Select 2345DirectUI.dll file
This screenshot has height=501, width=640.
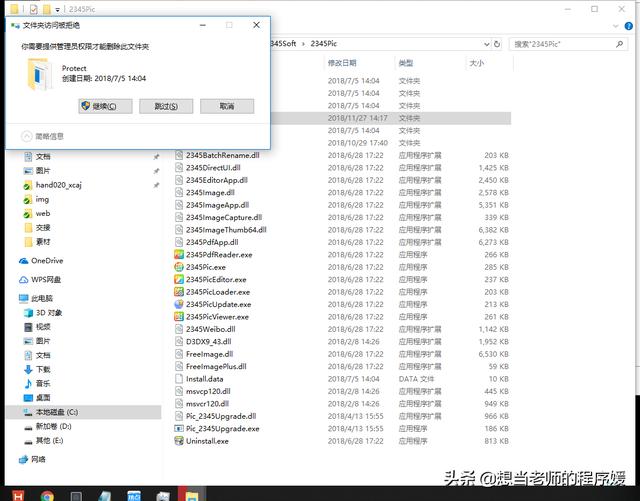click(213, 168)
